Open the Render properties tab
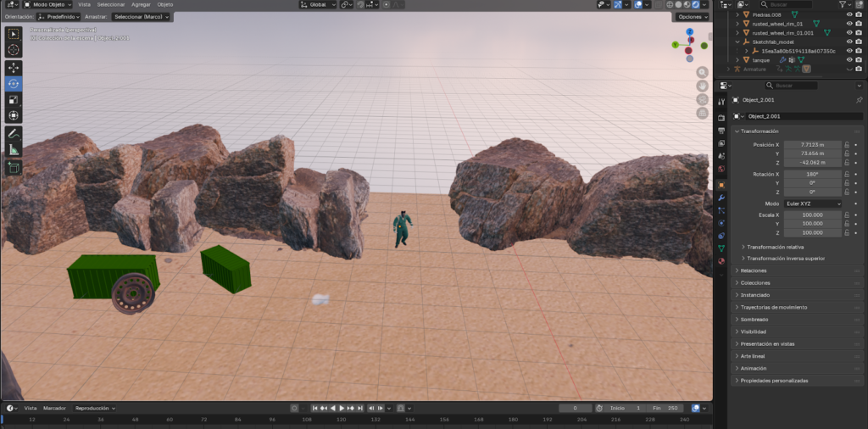Image resolution: width=868 pixels, height=429 pixels. (721, 118)
